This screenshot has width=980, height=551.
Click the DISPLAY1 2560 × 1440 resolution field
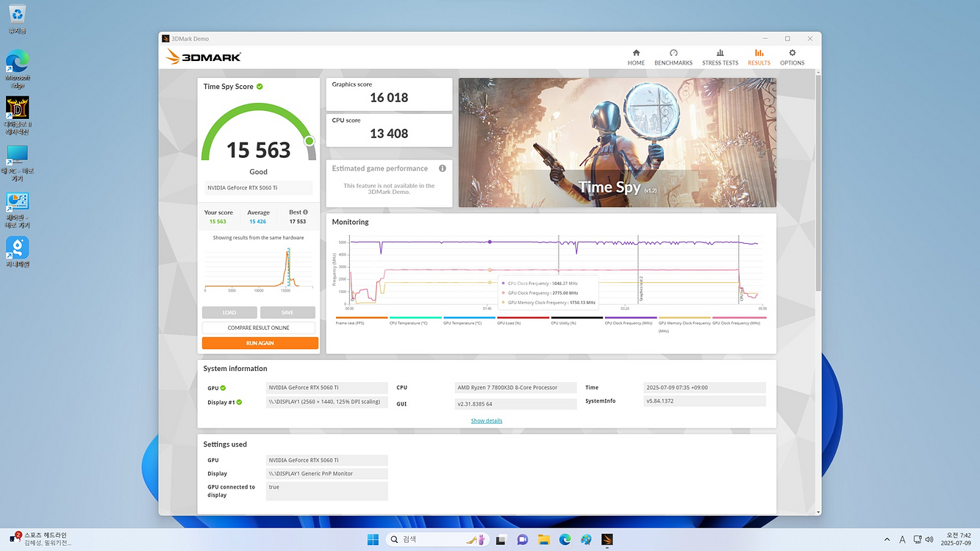coord(326,402)
